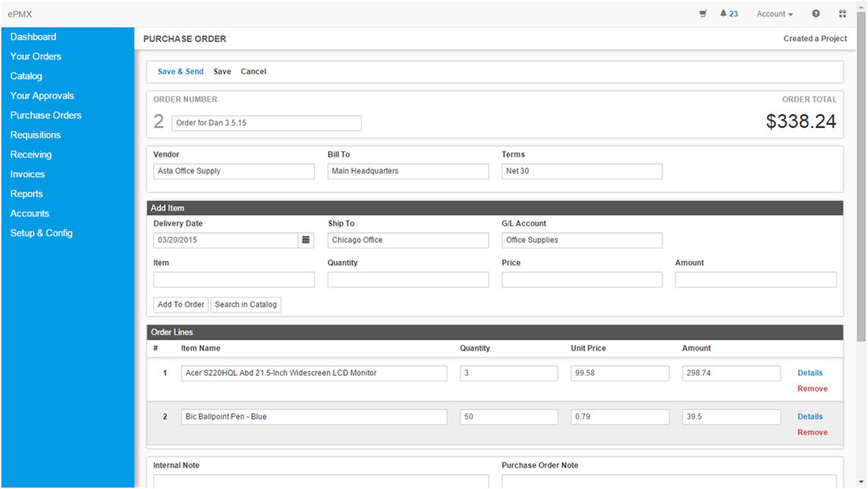
Task: Open the shopping cart icon
Action: coord(703,14)
